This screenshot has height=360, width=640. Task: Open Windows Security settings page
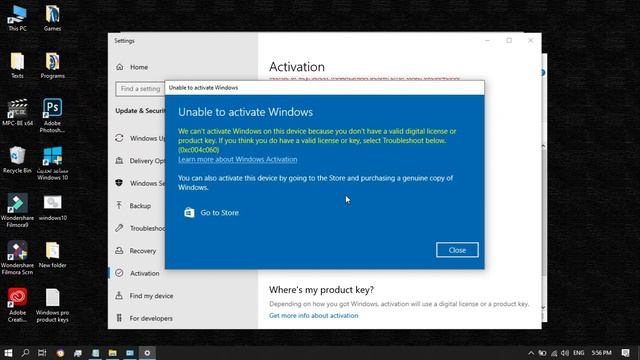[140, 183]
